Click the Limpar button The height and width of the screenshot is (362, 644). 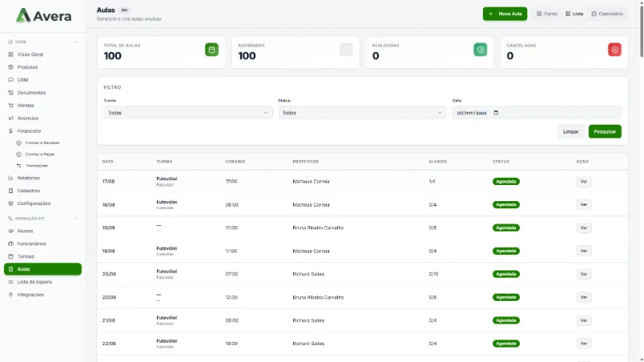[571, 131]
